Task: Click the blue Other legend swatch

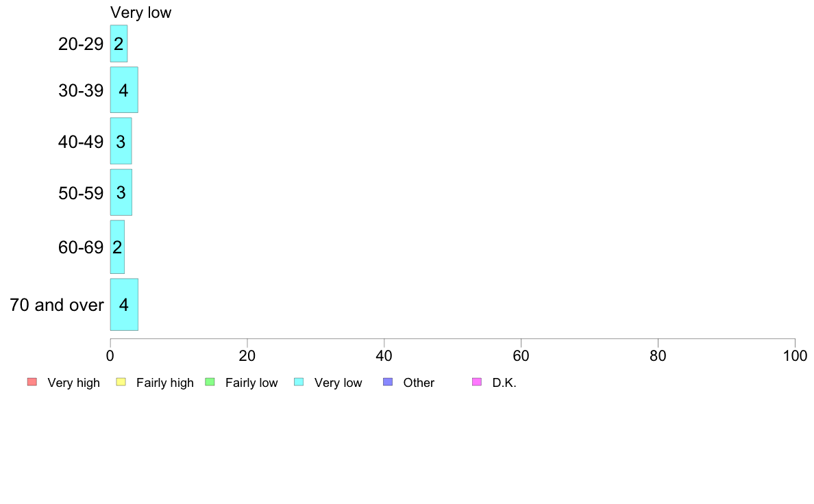Action: pos(388,382)
